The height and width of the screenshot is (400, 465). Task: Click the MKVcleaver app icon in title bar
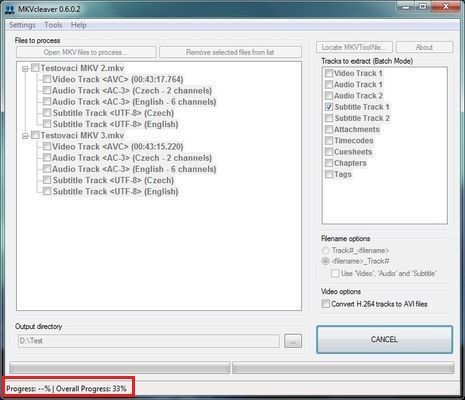[10, 9]
